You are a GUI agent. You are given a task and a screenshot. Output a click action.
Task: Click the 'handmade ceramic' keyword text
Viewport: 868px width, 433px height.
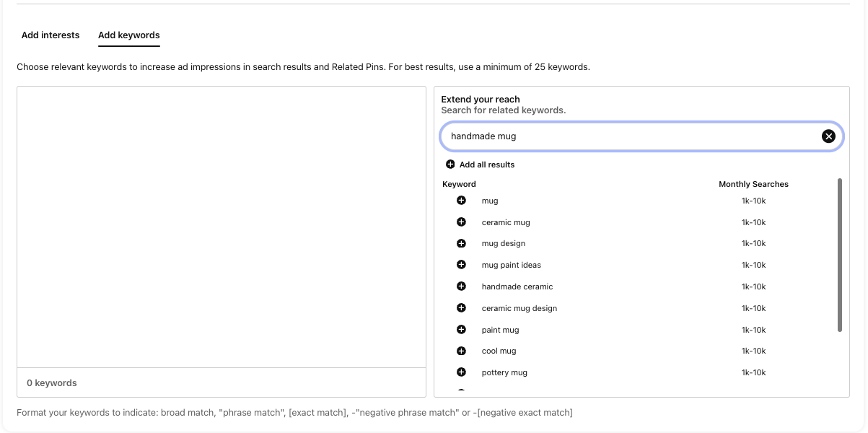click(x=517, y=287)
